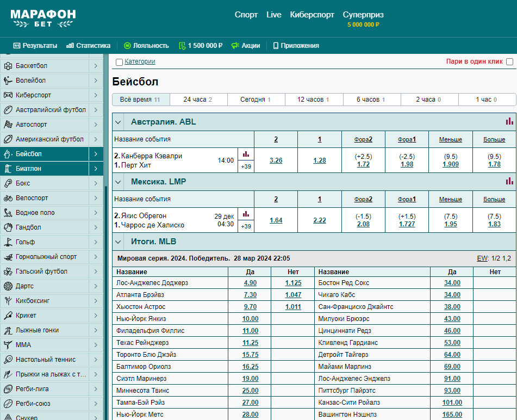Select the Esports gamepad icon in sidebar
The width and height of the screenshot is (517, 420).
pos(8,95)
